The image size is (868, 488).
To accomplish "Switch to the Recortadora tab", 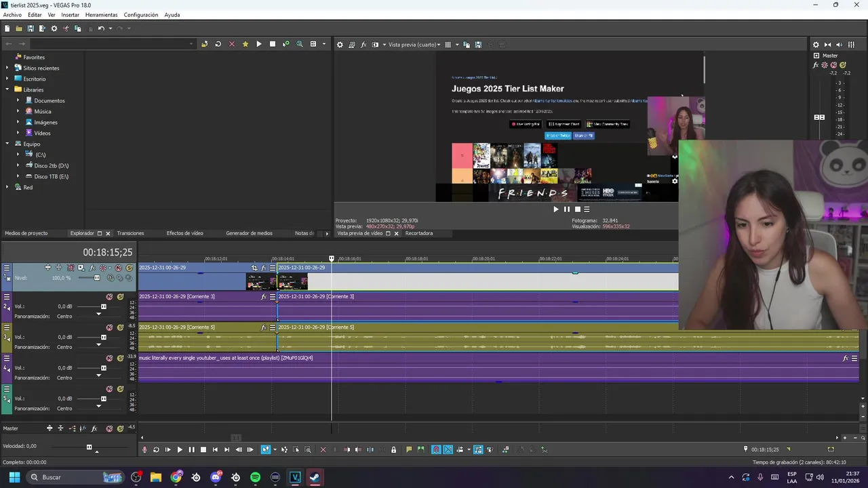I will [x=419, y=233].
